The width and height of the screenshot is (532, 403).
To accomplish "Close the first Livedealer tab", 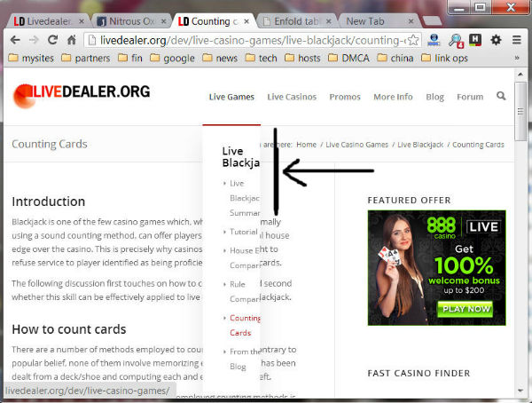I will point(82,21).
